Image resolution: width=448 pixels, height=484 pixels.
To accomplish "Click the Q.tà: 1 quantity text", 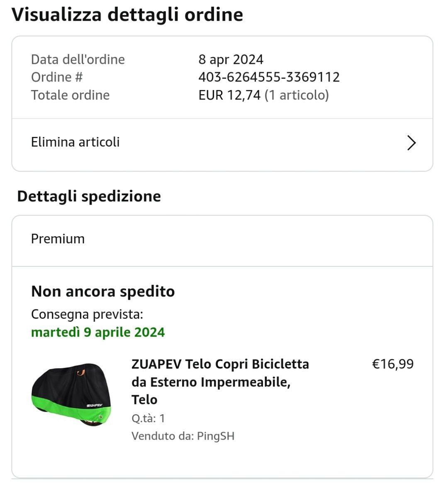I will (149, 418).
